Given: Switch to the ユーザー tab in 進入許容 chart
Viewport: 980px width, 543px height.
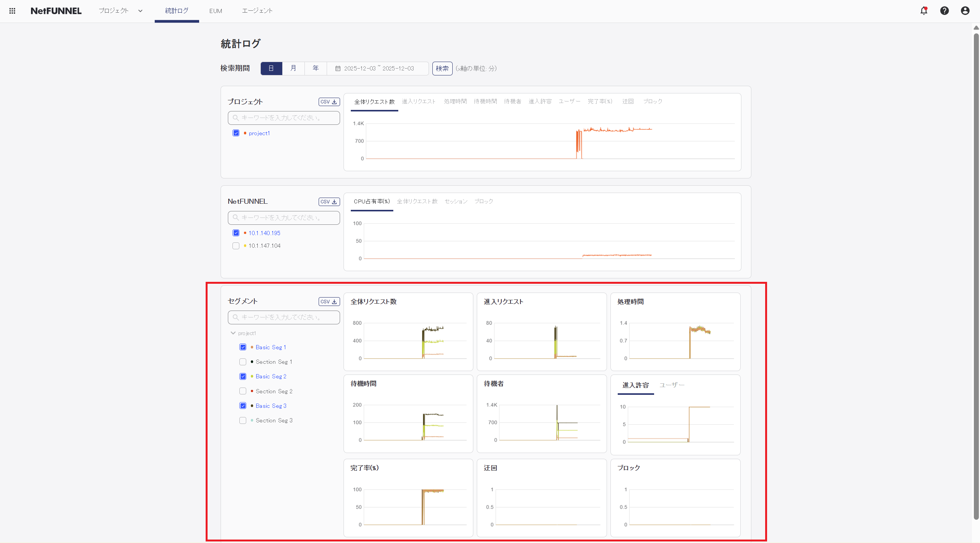Looking at the screenshot, I should tap(672, 385).
